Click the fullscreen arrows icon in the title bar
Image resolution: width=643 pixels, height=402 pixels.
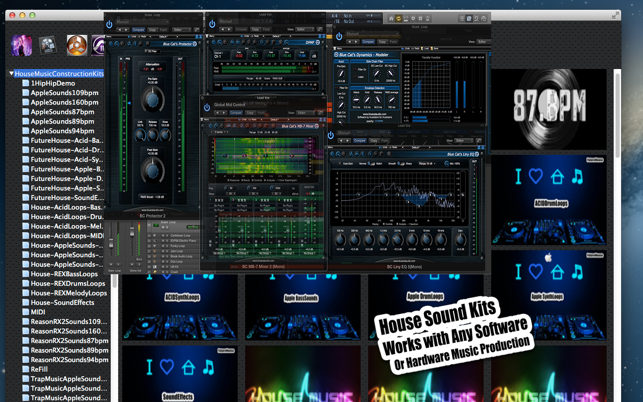coord(615,16)
